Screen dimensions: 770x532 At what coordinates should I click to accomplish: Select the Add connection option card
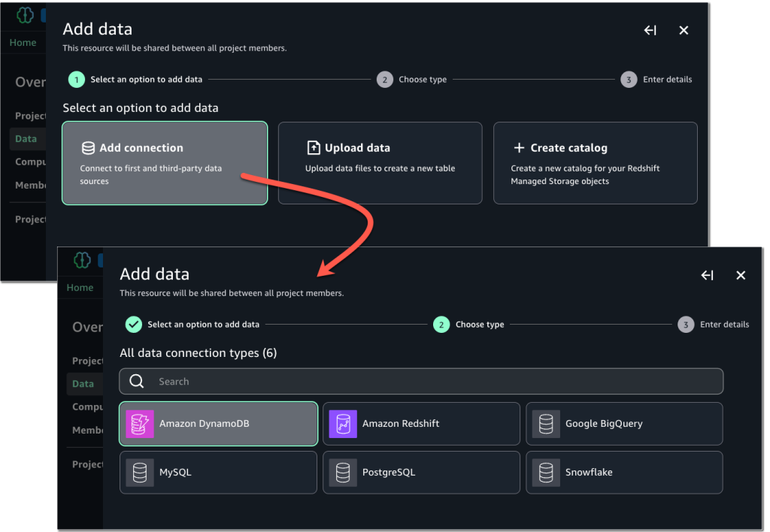(x=165, y=163)
